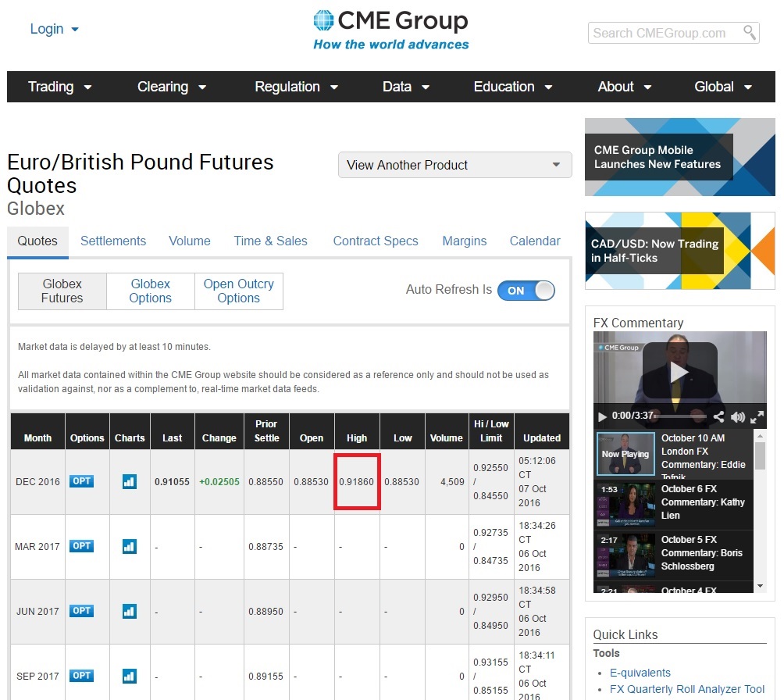Click the video playlist scrollbar thumb
The height and width of the screenshot is (700, 784).
pyautogui.click(x=760, y=455)
